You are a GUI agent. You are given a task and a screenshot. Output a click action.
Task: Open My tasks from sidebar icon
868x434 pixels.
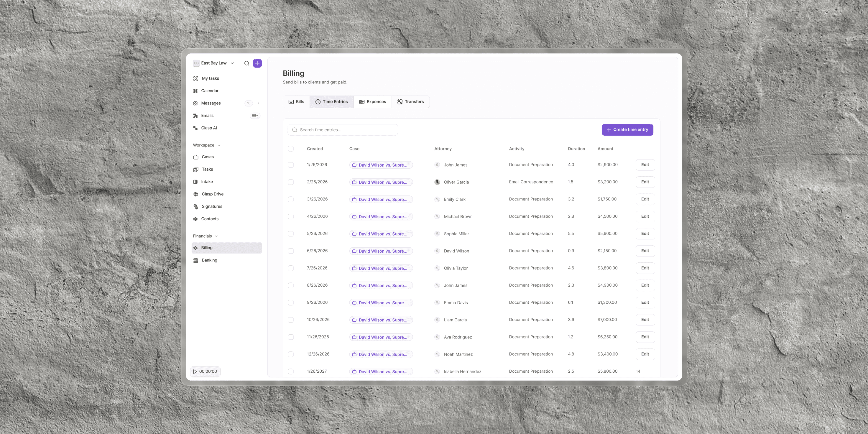coord(196,78)
